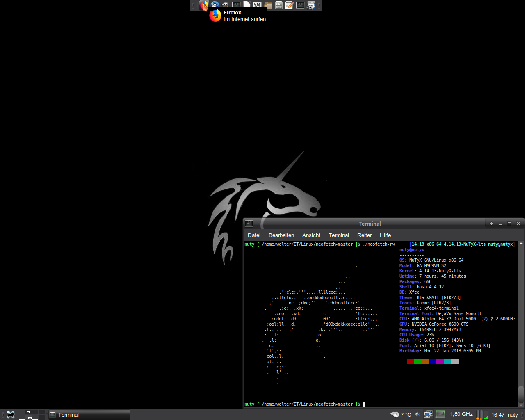Click the OS: NuTyX GNU/Linux line
The image size is (525, 420).
click(x=431, y=260)
